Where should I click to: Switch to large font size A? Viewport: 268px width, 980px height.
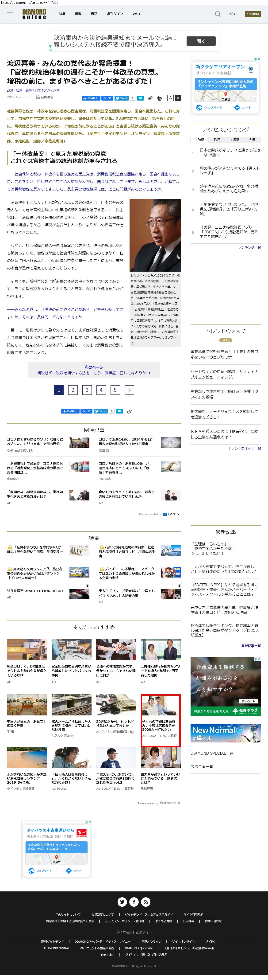[177, 98]
